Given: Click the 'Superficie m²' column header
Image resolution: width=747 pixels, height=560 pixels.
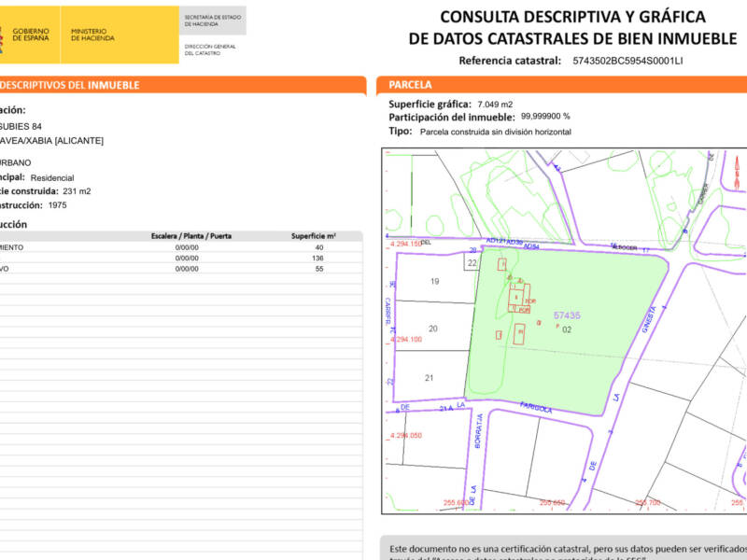Looking at the screenshot, I should click(314, 236).
